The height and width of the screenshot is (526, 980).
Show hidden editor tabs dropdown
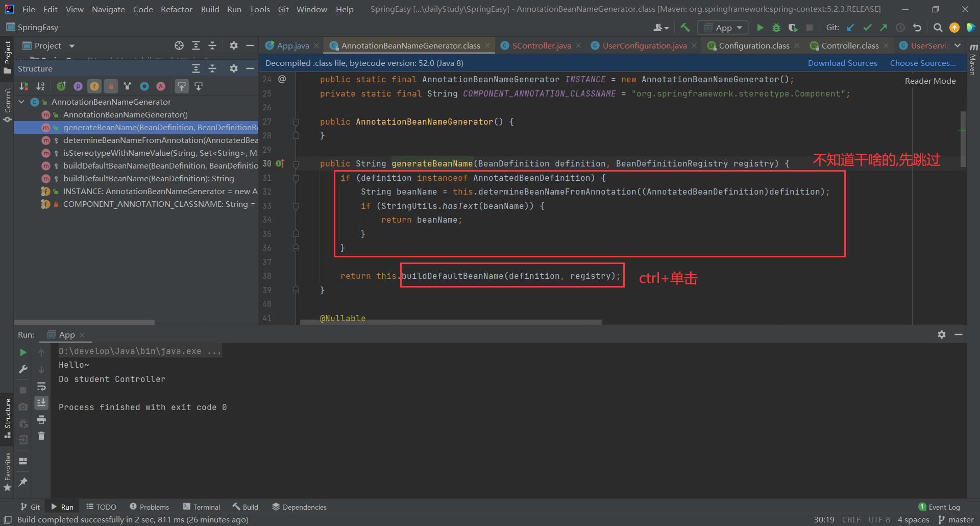click(x=958, y=45)
